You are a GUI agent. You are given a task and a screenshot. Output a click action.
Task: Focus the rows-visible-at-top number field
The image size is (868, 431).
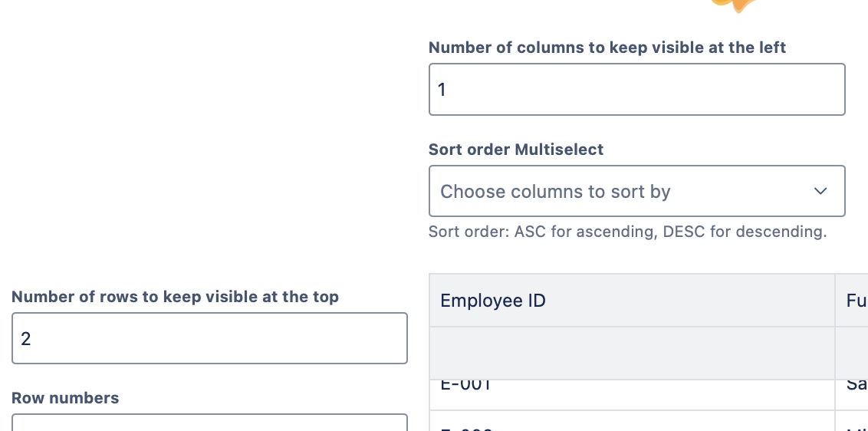coord(209,338)
